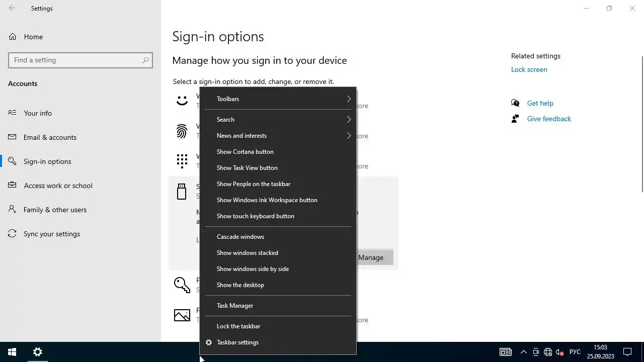Open Access work or school page
The width and height of the screenshot is (644, 362).
(80, 186)
